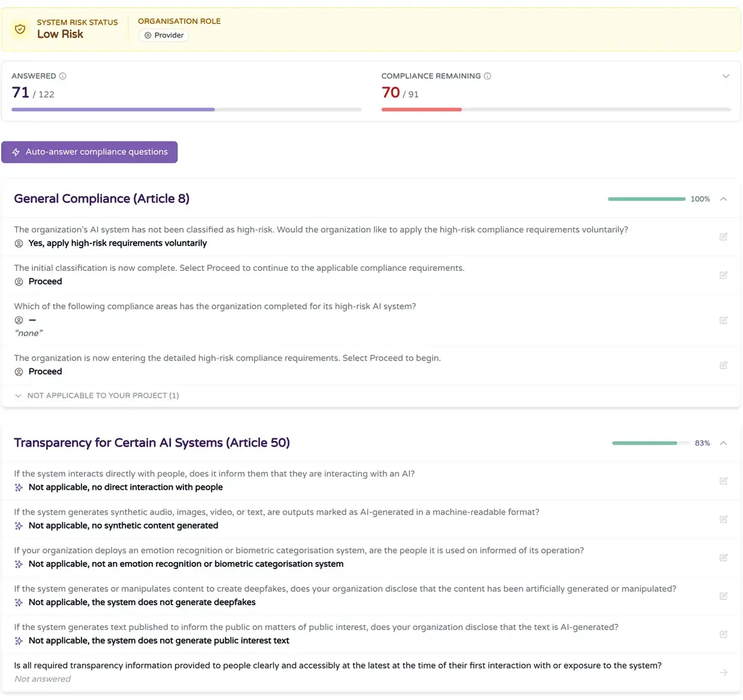Image resolution: width=743 pixels, height=700 pixels.
Task: Click user icon beside 'Yes, apply high-risk requirements voluntarily'
Action: click(19, 243)
